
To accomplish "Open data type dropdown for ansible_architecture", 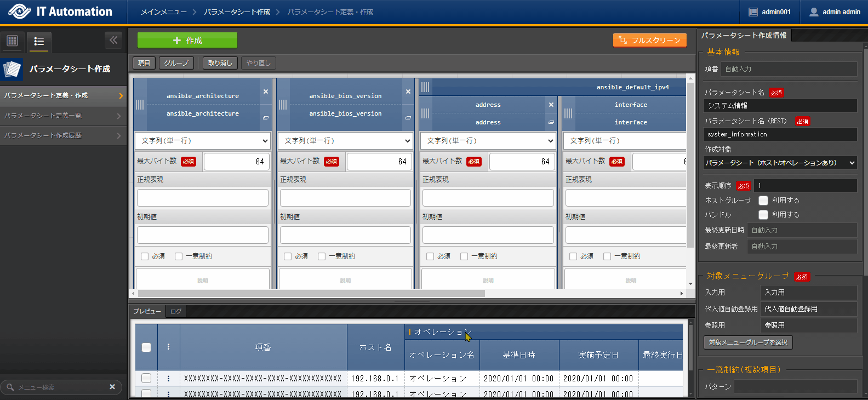I will pos(203,141).
